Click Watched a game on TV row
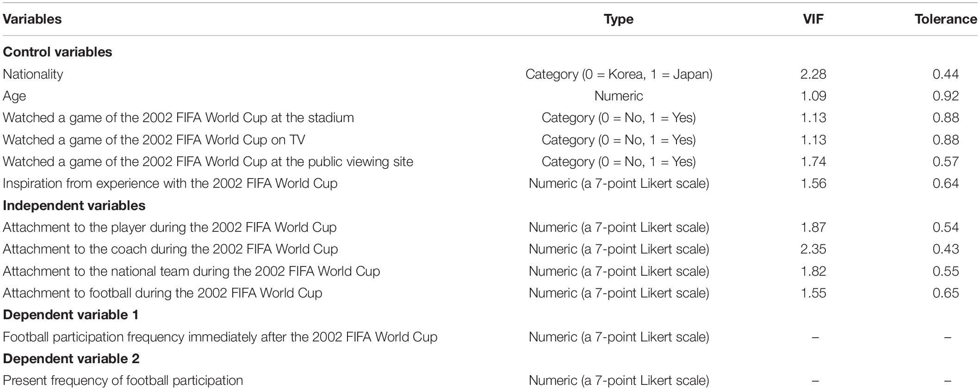 point(490,140)
